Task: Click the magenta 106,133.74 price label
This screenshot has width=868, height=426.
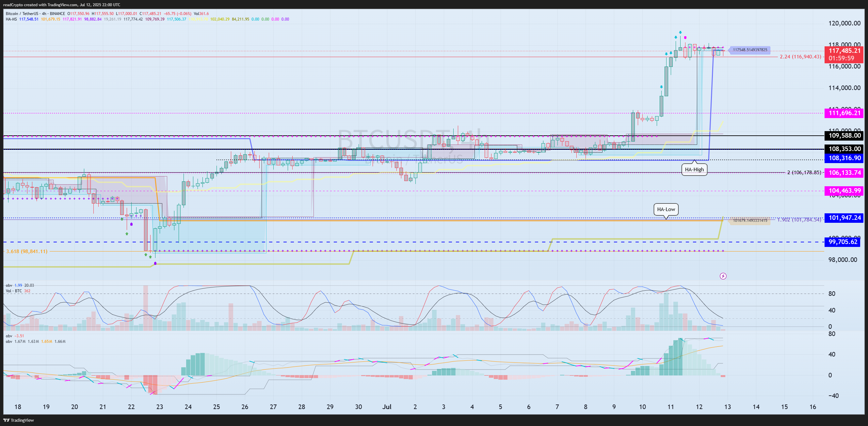Action: [844, 173]
